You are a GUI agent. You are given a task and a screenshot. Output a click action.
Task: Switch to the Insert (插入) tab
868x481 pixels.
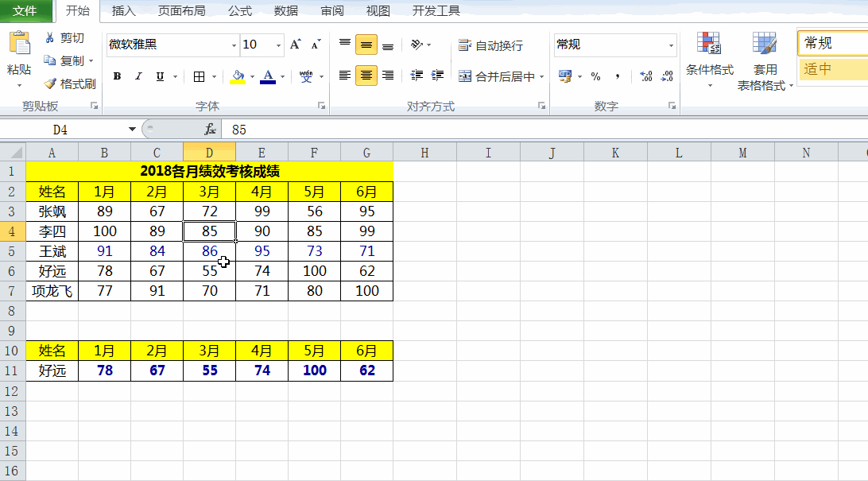(123, 10)
